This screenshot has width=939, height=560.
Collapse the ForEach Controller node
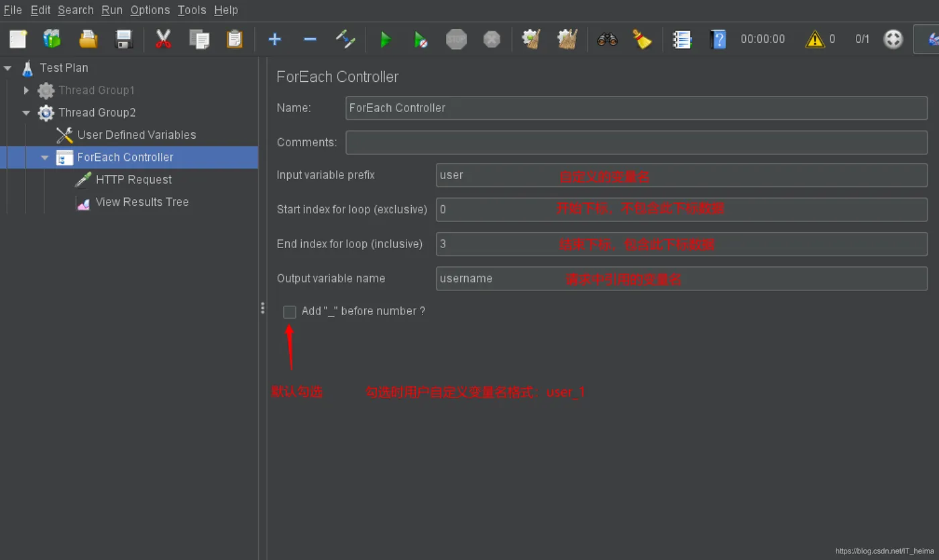tap(45, 158)
